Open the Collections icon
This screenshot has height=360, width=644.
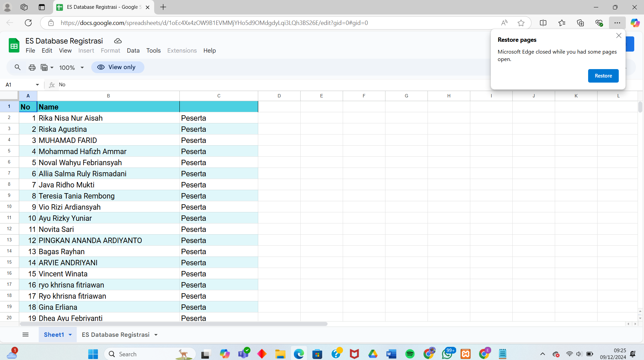pos(580,23)
